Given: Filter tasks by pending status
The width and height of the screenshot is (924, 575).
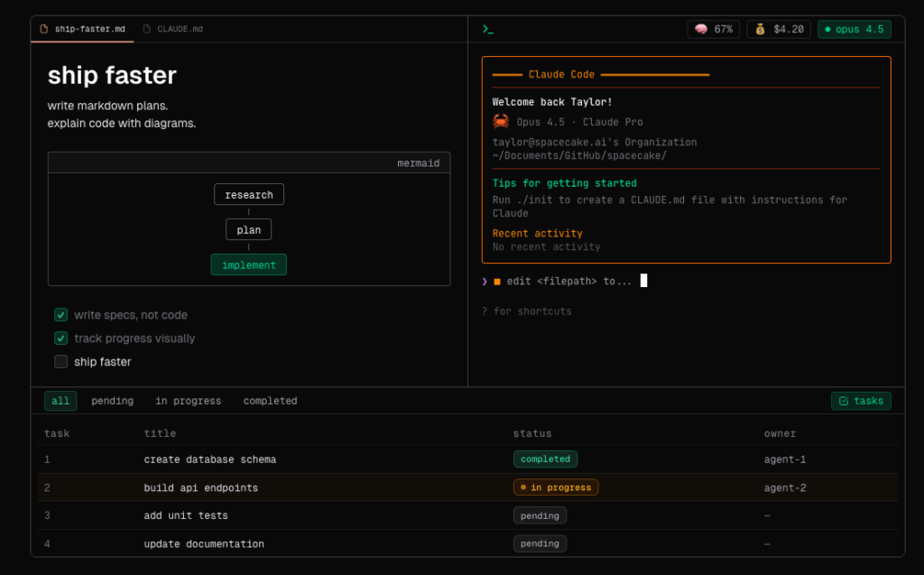Looking at the screenshot, I should tap(112, 400).
